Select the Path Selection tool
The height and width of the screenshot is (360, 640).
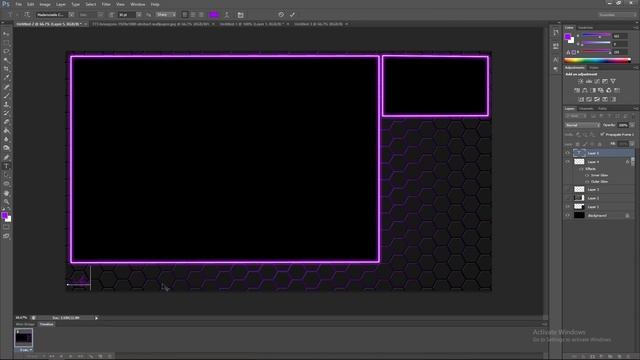(x=6, y=175)
